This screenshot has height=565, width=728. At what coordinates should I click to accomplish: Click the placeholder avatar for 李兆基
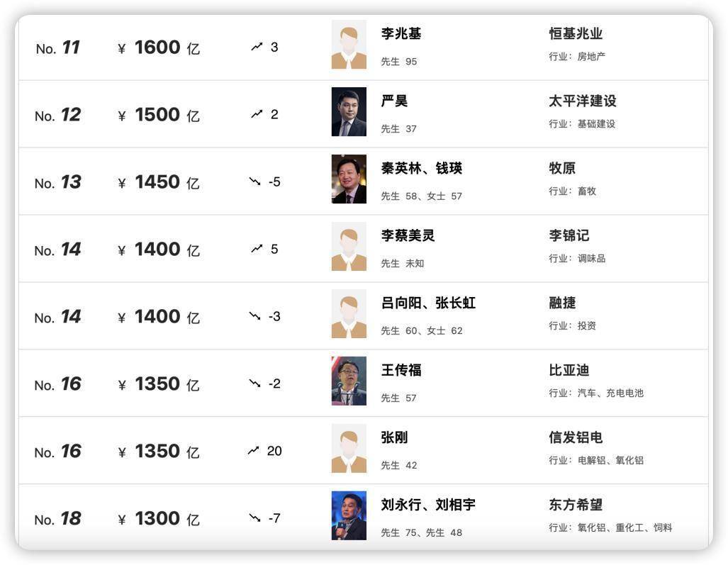tap(349, 45)
